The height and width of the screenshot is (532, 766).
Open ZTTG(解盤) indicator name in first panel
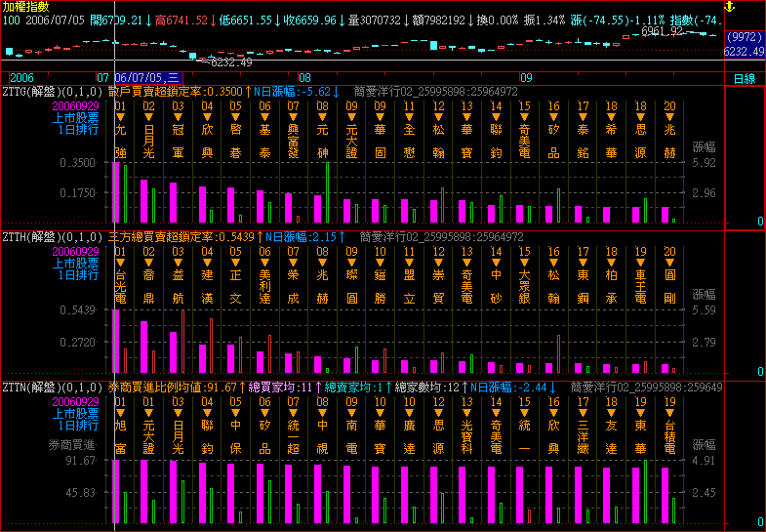point(33,91)
